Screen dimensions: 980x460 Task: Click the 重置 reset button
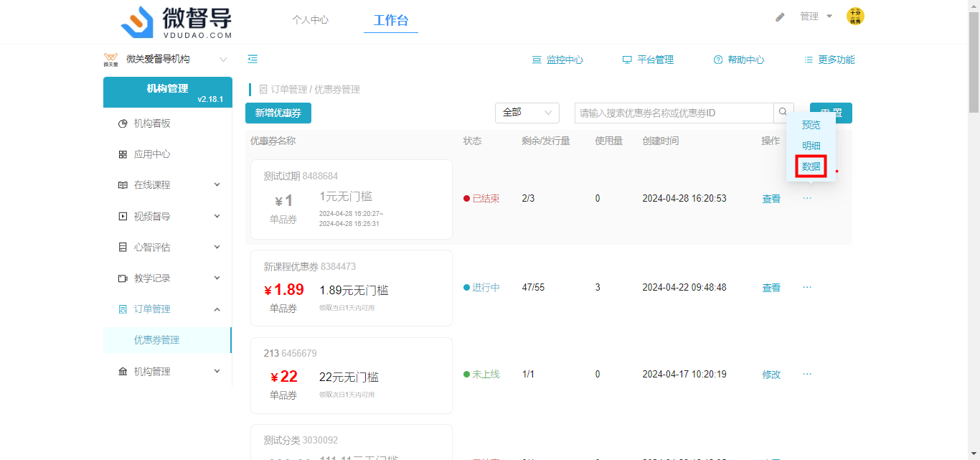tap(831, 113)
